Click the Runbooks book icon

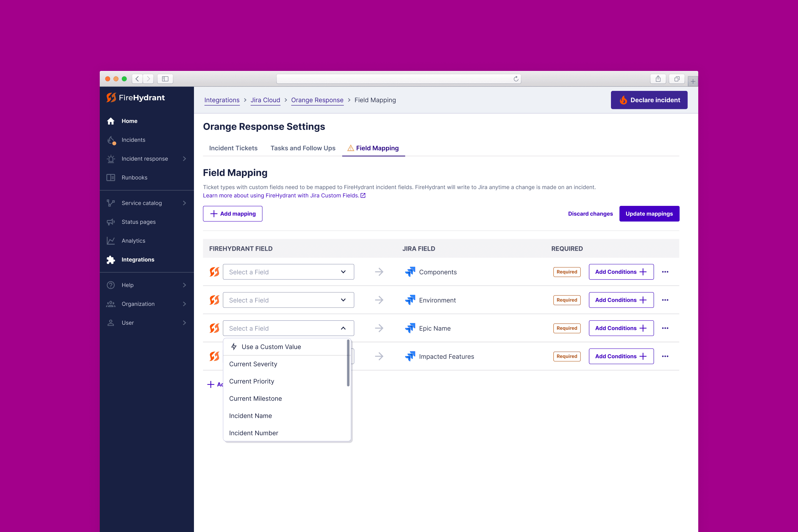coord(111,177)
